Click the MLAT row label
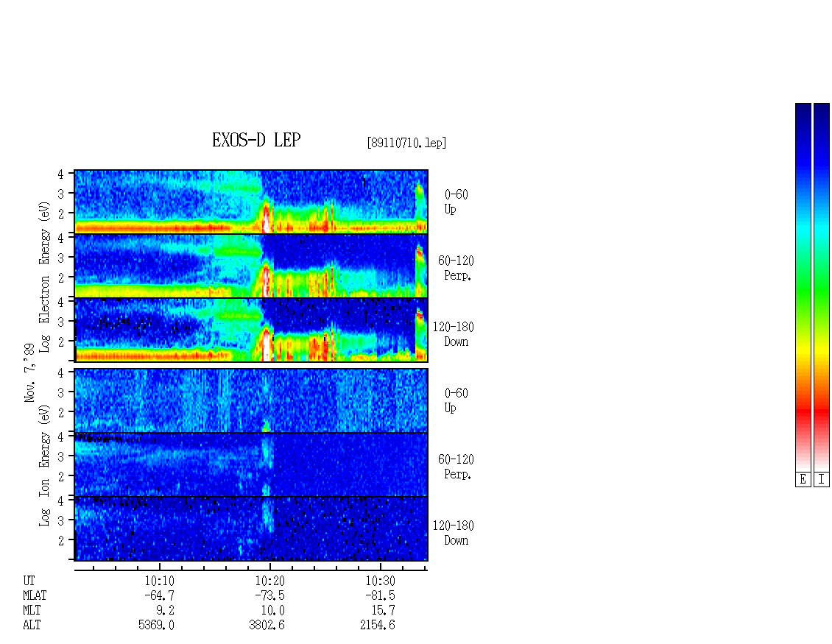The width and height of the screenshot is (832, 644). point(35,595)
